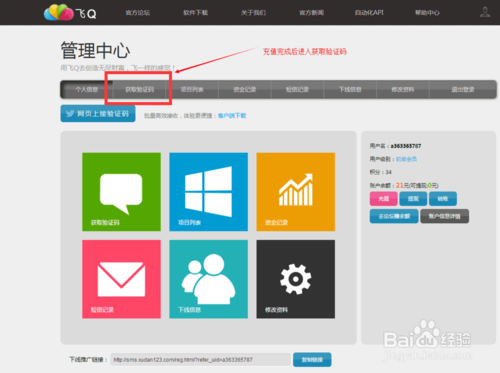
Task: Open the pink 短信记录 envelope tile
Action: point(121,279)
